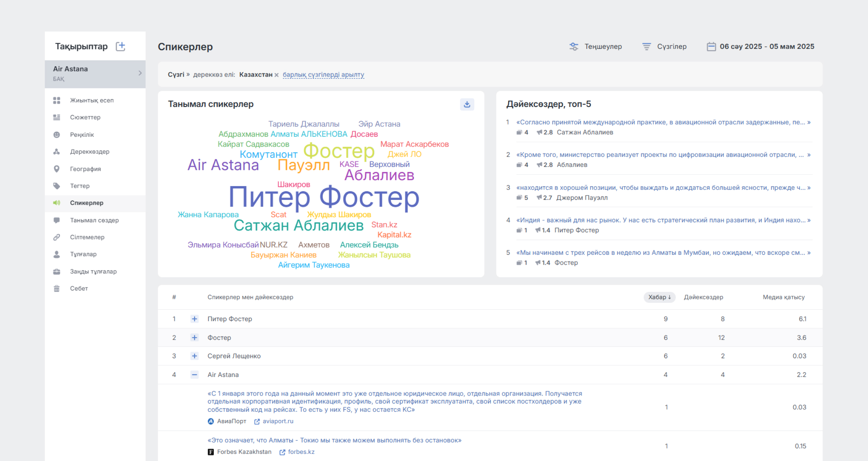Expand the Сергей Лещенко row
The height and width of the screenshot is (461, 868).
[195, 356]
